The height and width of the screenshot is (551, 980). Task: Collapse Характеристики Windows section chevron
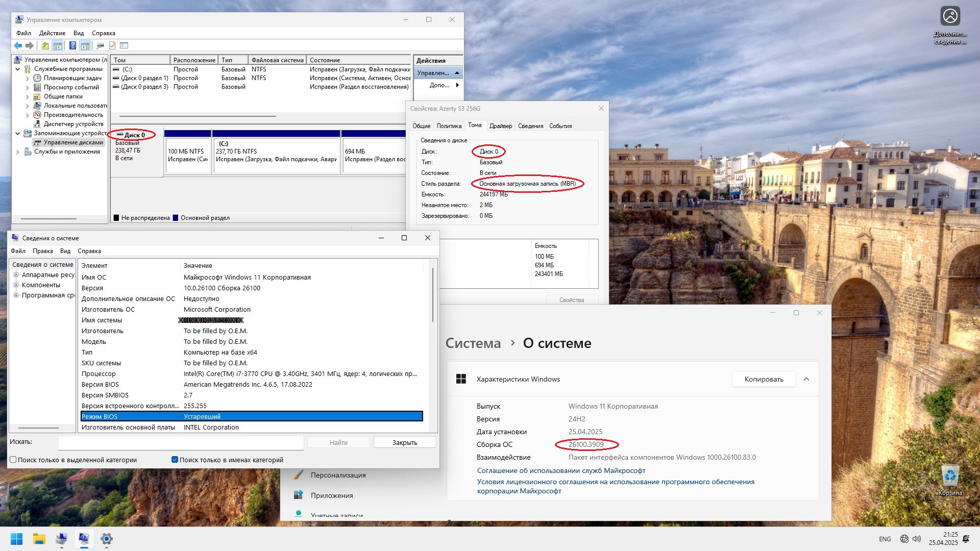click(x=806, y=379)
